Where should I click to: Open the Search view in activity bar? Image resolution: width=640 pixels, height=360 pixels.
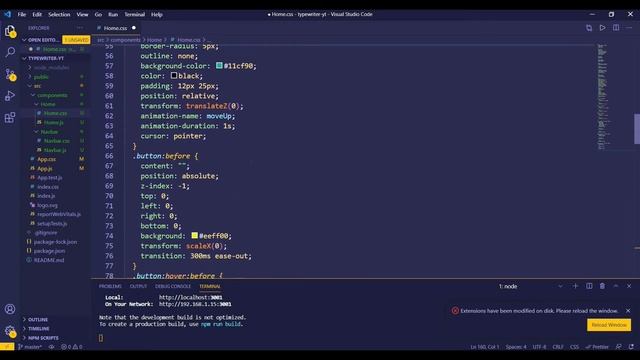click(10, 52)
